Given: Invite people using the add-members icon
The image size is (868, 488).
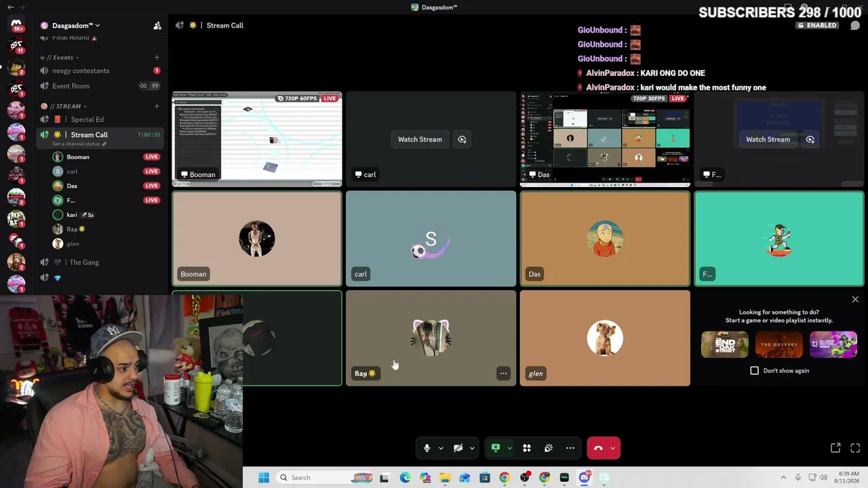Looking at the screenshot, I should point(157,26).
